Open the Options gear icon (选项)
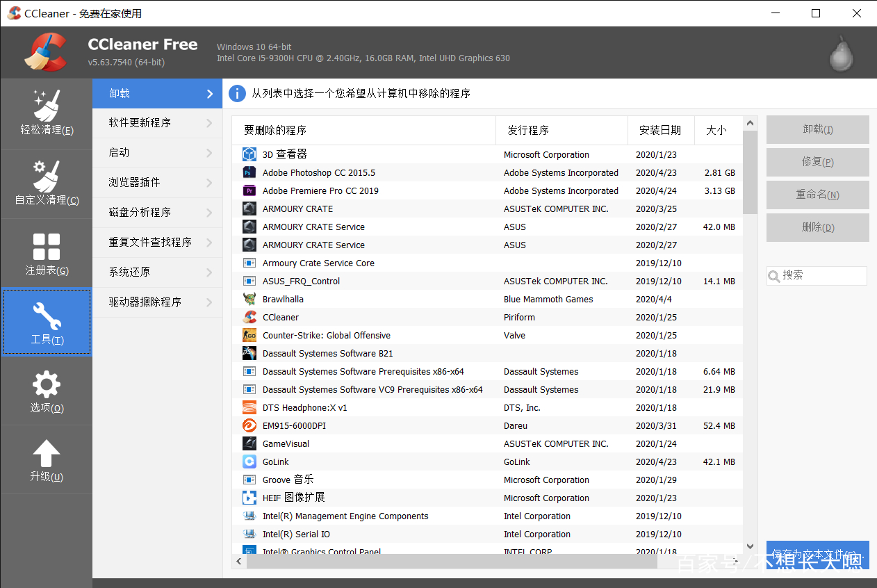 [x=47, y=385]
